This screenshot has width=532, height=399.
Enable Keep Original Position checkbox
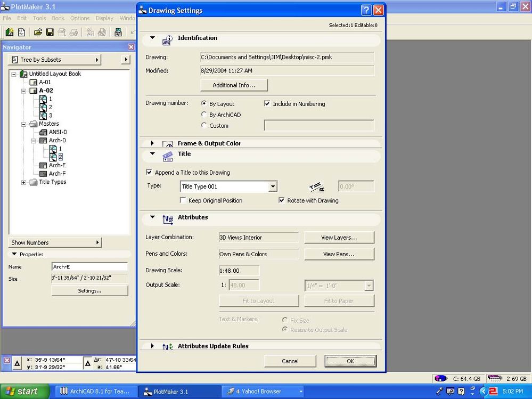(x=183, y=200)
